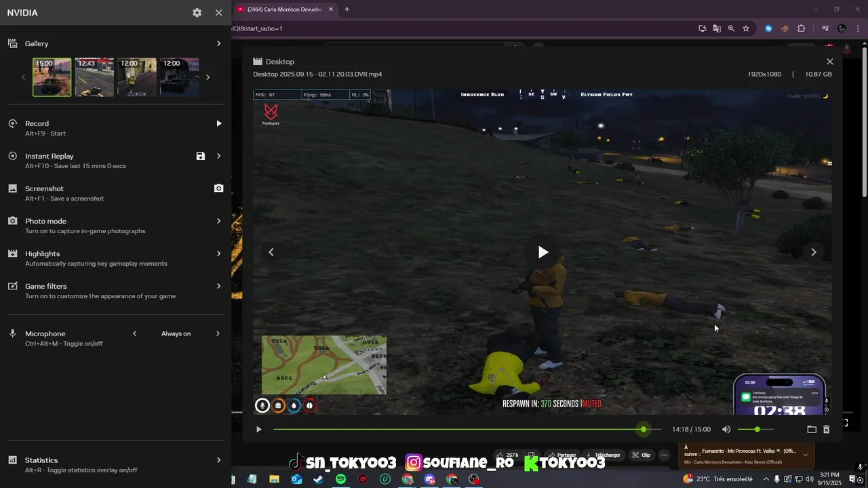Save the Instant Replay clip
This screenshot has height=488, width=868.
click(x=201, y=156)
